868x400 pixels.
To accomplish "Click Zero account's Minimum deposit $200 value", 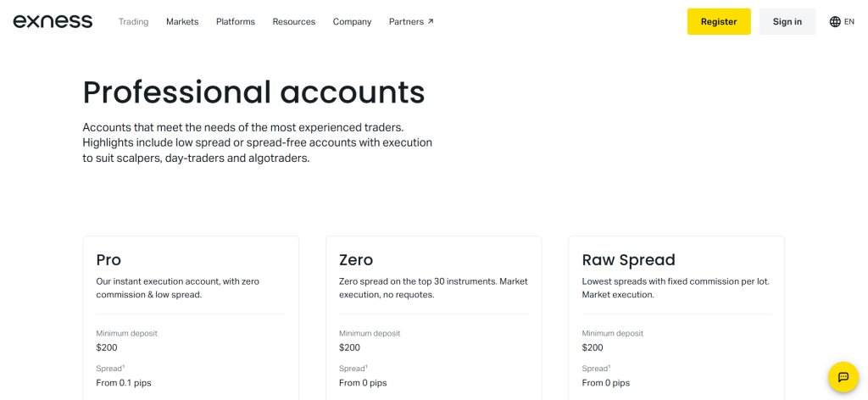I will click(x=349, y=347).
